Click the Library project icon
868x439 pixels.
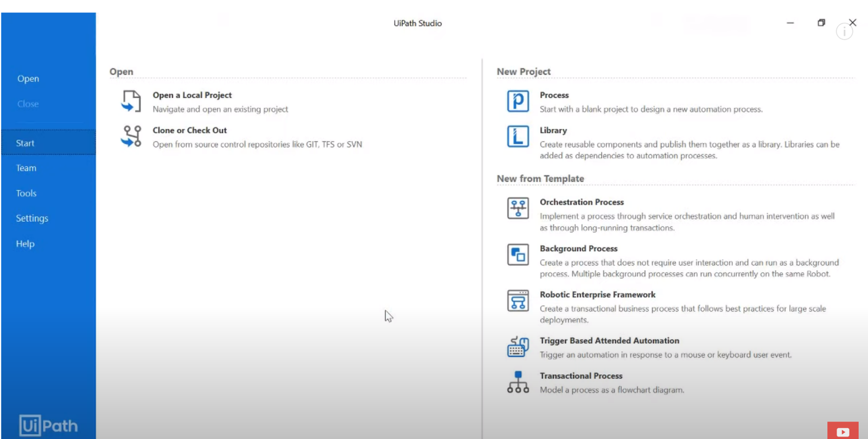point(518,136)
